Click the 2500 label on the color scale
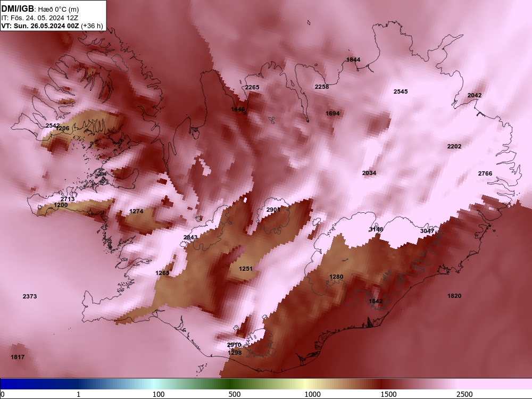 (x=464, y=394)
